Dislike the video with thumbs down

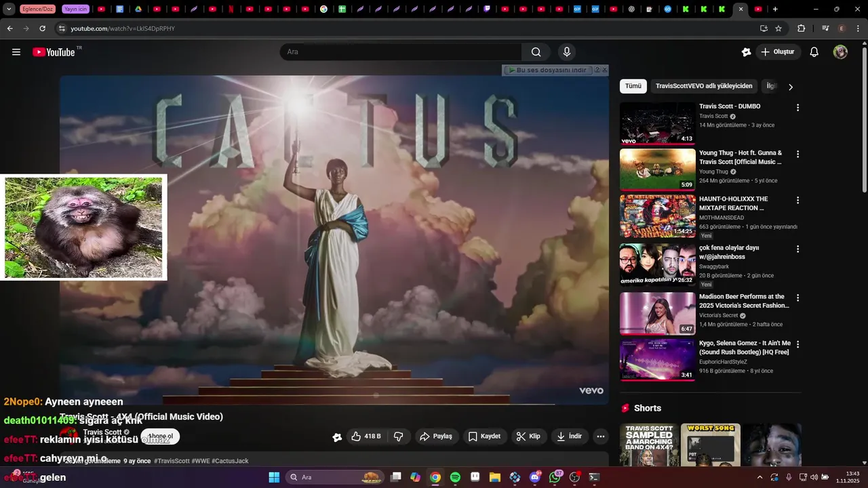pyautogui.click(x=399, y=436)
